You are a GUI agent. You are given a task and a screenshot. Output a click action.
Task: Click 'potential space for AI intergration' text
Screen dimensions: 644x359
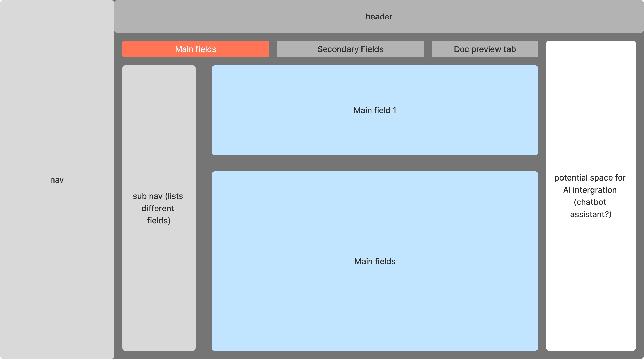590,184
